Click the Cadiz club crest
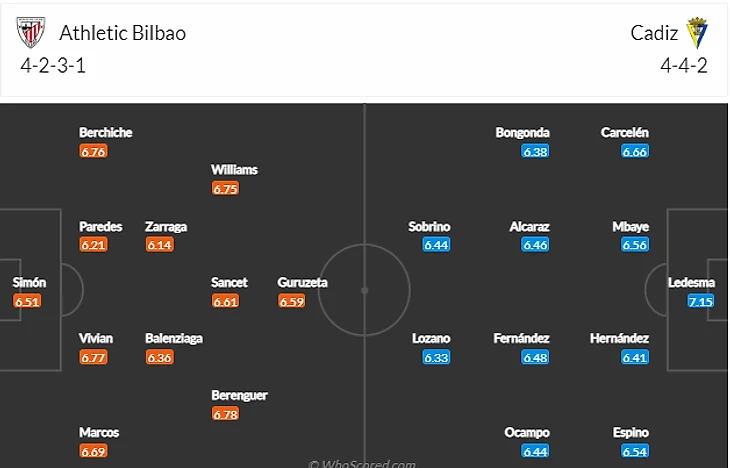This screenshot has height=468, width=730. tap(697, 32)
